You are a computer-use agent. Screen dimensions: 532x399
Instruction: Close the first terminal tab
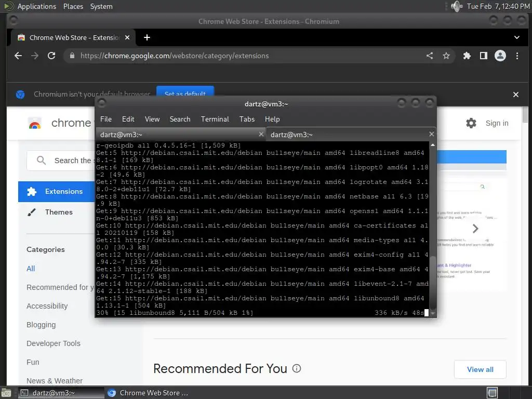click(x=261, y=135)
